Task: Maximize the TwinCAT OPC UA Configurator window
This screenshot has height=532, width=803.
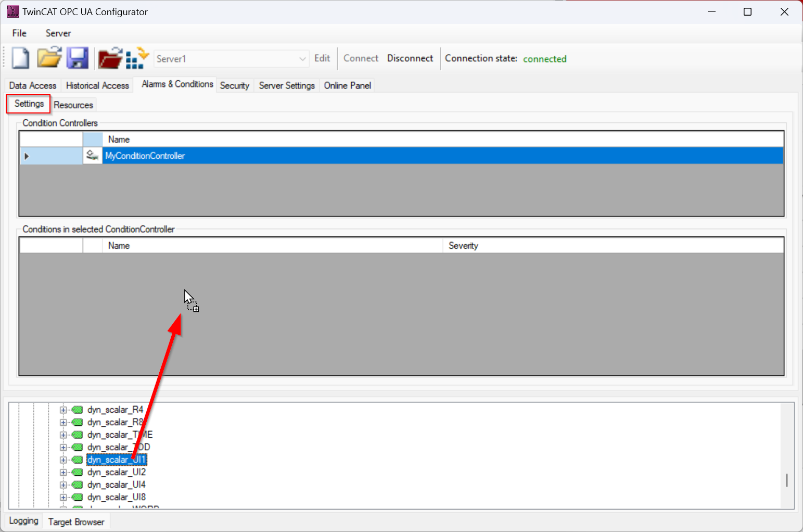Action: point(747,11)
